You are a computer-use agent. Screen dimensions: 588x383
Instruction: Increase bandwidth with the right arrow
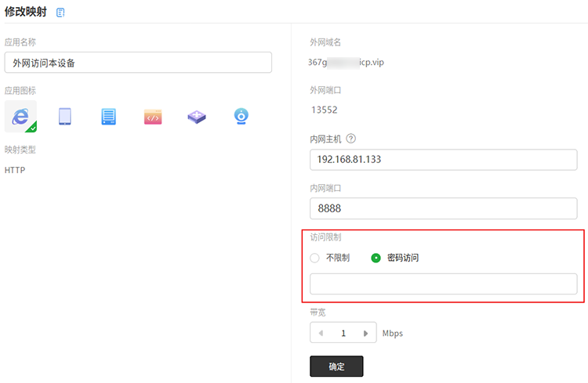point(365,333)
